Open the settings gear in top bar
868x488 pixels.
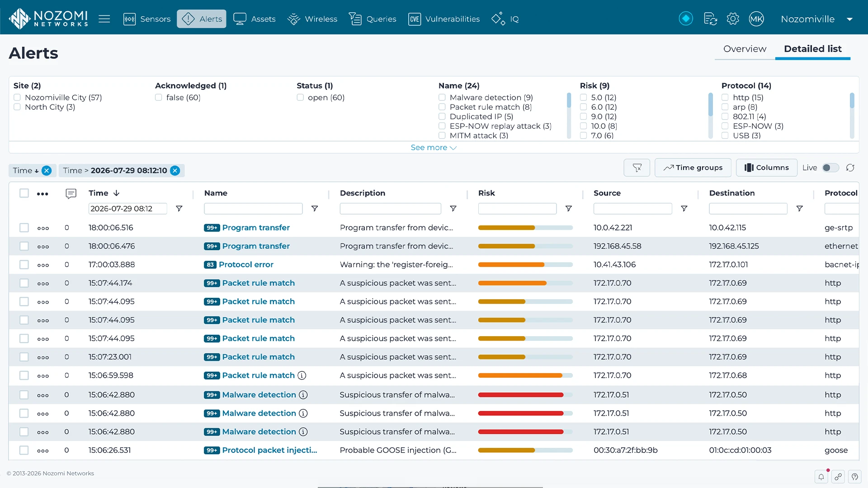tap(733, 19)
